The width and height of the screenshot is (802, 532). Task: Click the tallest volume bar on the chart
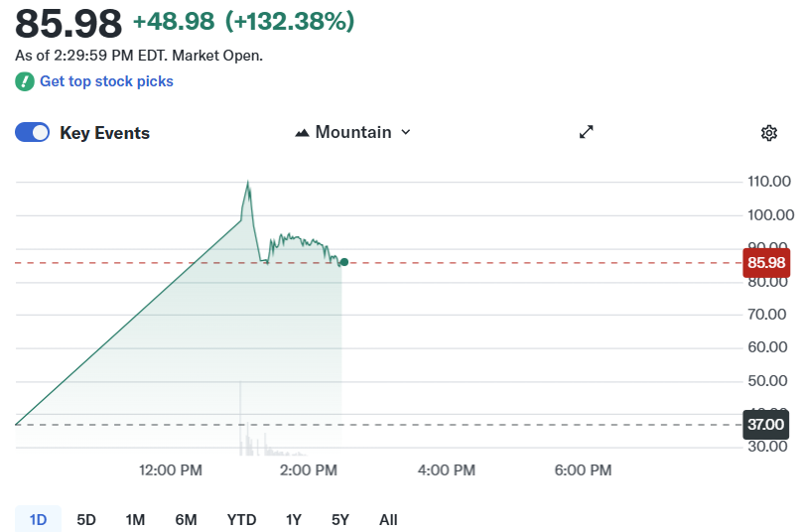tap(240, 417)
